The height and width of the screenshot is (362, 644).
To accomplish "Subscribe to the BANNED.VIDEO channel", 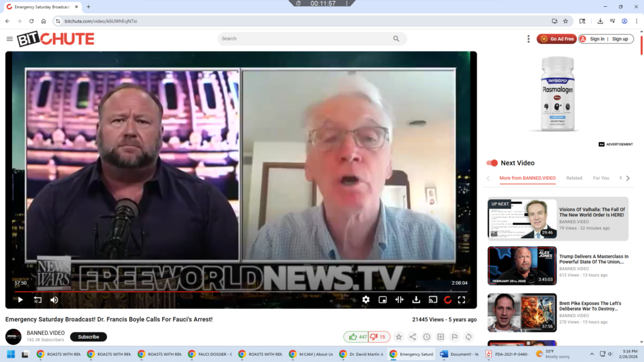I will (x=88, y=337).
